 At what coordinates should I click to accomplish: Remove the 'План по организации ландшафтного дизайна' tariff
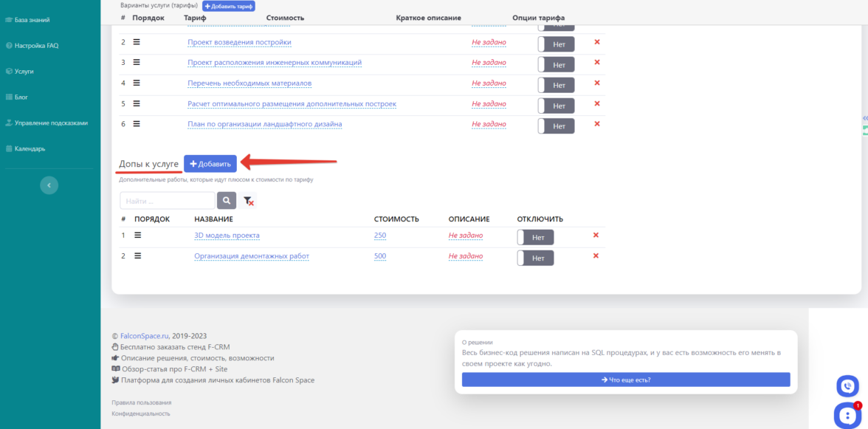pos(597,125)
